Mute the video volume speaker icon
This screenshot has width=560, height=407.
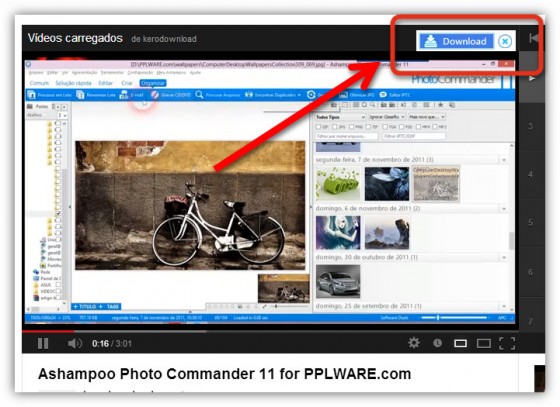(x=75, y=343)
